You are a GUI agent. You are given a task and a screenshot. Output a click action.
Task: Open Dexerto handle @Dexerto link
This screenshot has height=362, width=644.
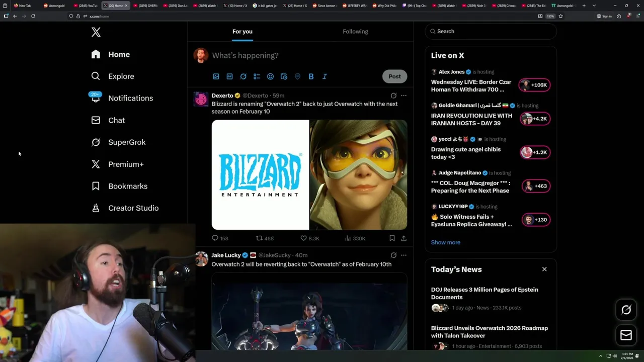[255, 96]
